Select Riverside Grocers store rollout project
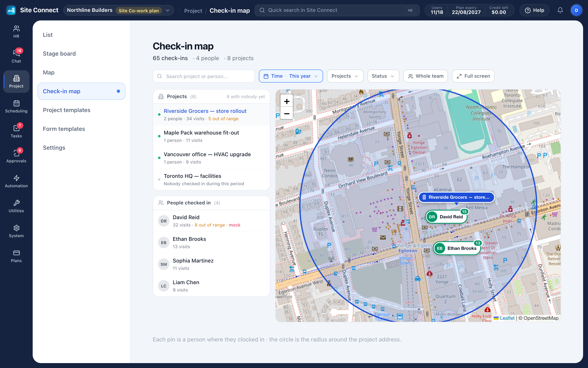 click(x=211, y=115)
